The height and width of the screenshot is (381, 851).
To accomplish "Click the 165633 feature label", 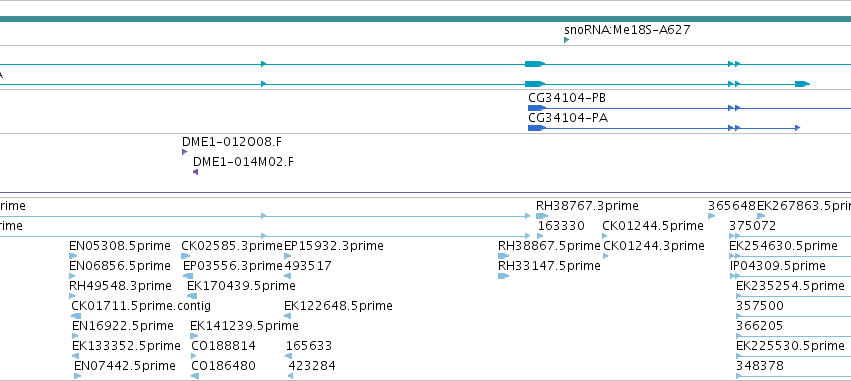I will pyautogui.click(x=309, y=346).
